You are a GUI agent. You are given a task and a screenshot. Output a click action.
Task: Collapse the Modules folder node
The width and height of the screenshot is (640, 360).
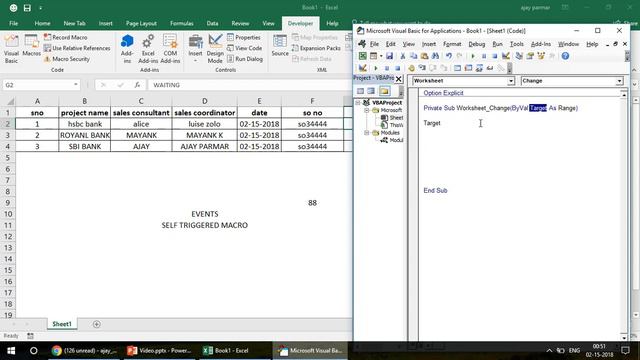[x=367, y=133]
